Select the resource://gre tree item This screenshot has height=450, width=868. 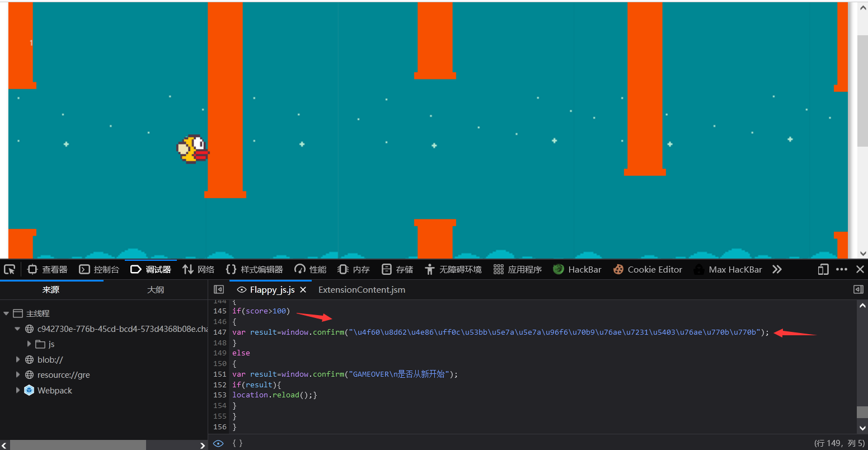click(58, 375)
